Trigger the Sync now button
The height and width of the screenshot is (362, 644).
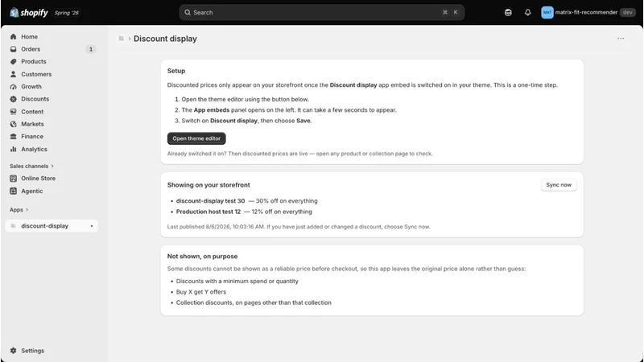(x=559, y=185)
